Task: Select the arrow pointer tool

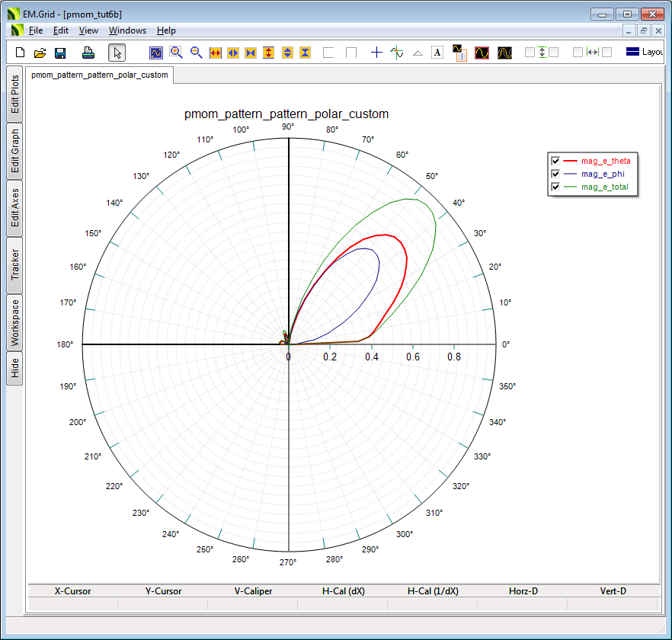Action: pos(117,53)
